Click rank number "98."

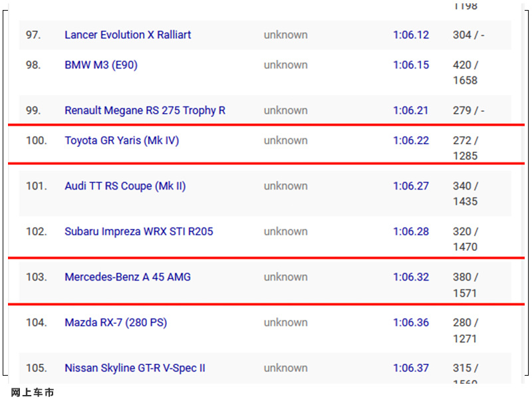tap(33, 65)
